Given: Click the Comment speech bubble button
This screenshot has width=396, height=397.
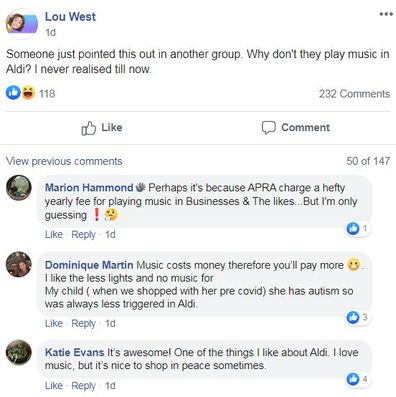Looking at the screenshot, I should pyautogui.click(x=296, y=128).
